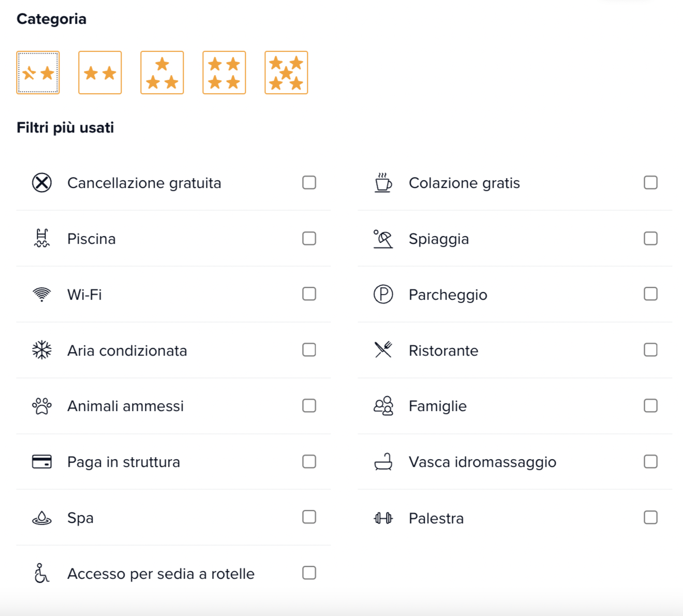
Task: Click the Parcheggio P icon
Action: click(383, 295)
